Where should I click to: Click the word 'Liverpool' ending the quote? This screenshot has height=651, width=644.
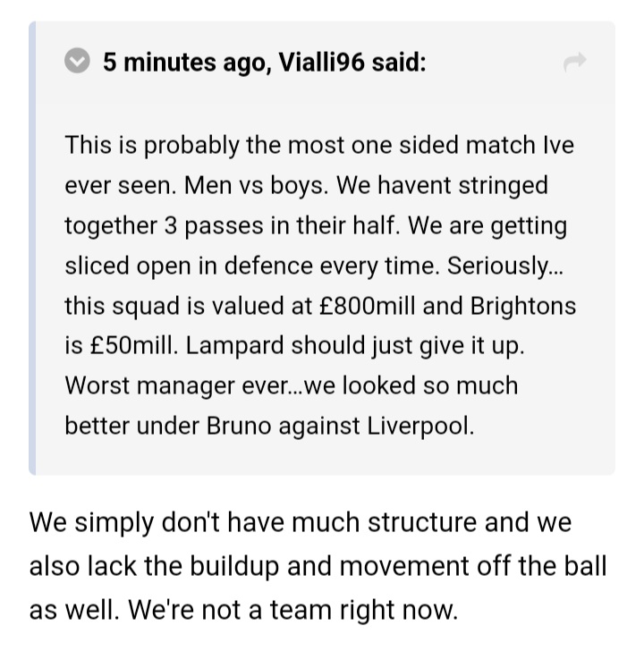point(420,426)
